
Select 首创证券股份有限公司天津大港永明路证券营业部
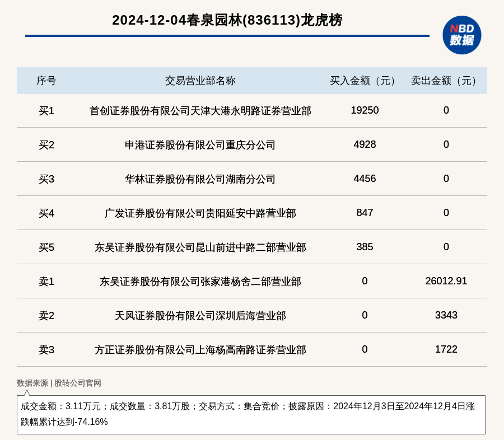(x=200, y=111)
